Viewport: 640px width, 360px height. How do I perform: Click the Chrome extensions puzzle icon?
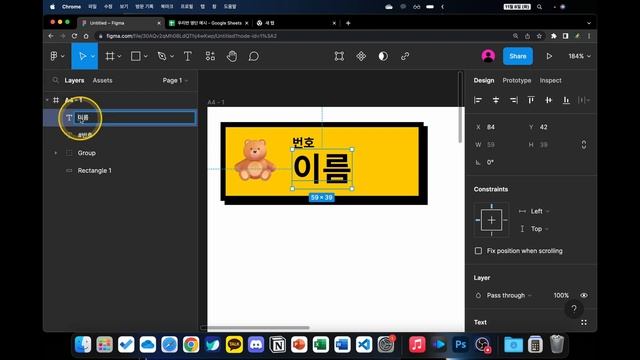(x=553, y=36)
